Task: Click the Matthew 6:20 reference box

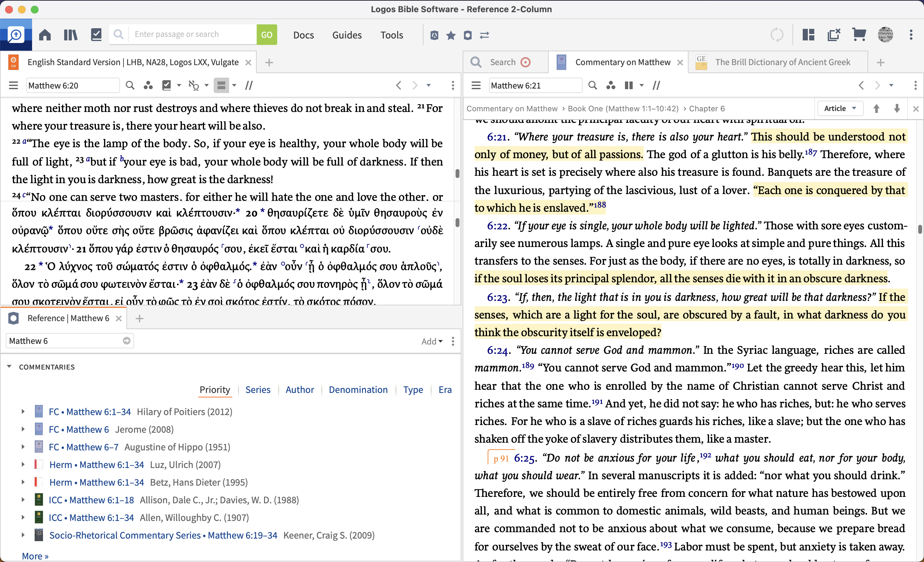Action: (x=73, y=85)
